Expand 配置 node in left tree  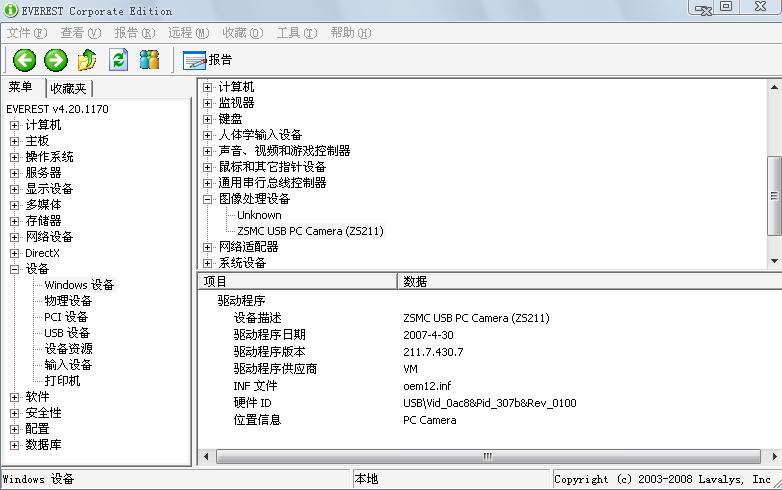pyautogui.click(x=14, y=429)
